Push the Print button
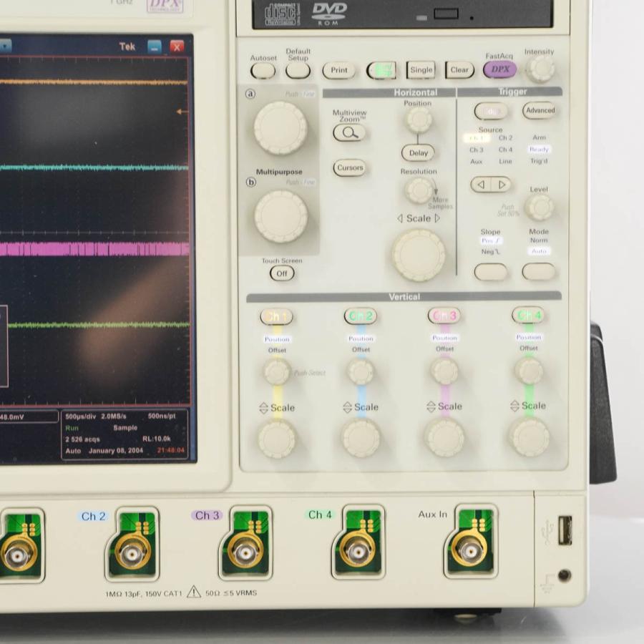The height and width of the screenshot is (644, 644). (339, 70)
